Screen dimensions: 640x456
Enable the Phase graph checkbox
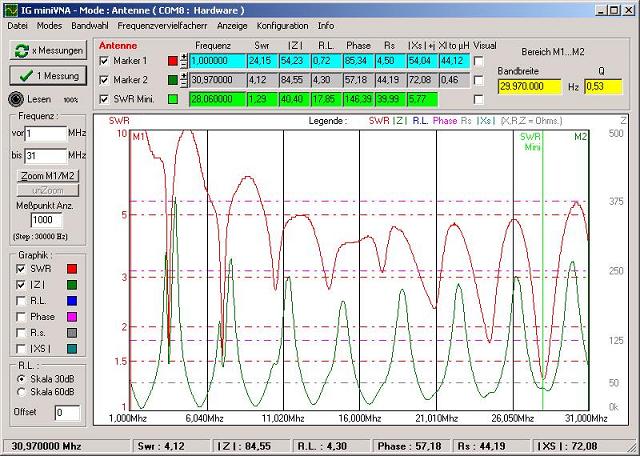click(x=22, y=315)
